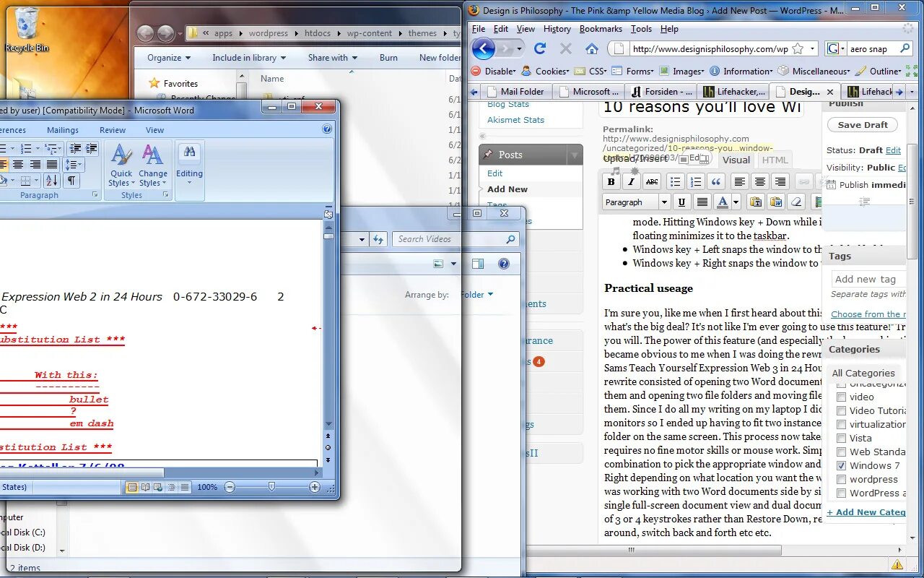Toggle show paragraph marks in Word

[x=71, y=181]
